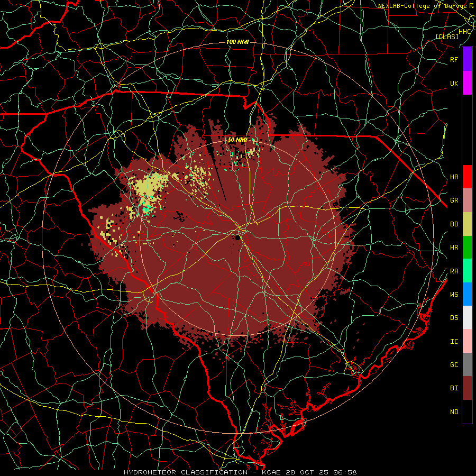The width and height of the screenshot is (476, 476).
Task: Click the ND legend label
Action: click(454, 412)
